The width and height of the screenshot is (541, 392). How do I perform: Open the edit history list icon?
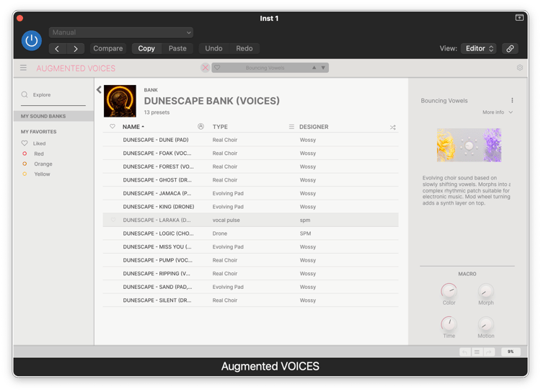pos(477,352)
